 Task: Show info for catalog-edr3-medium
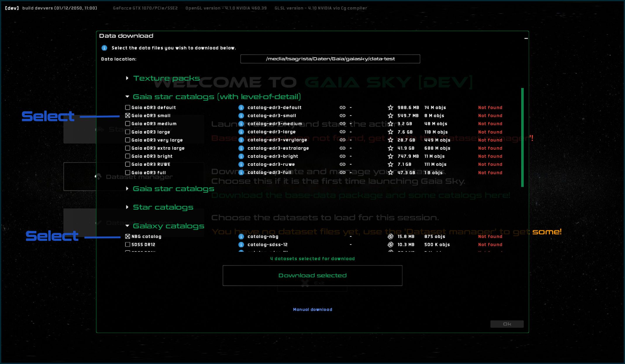pos(241,124)
